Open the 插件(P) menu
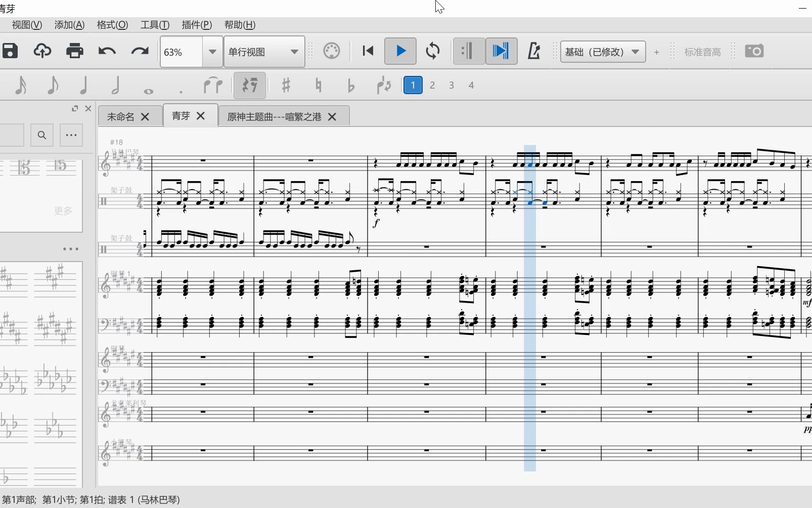 (197, 25)
